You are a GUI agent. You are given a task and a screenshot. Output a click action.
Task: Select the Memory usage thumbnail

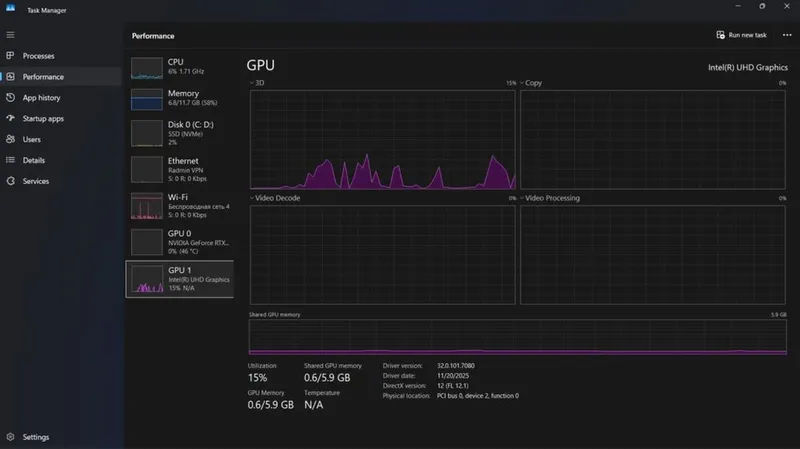146,99
